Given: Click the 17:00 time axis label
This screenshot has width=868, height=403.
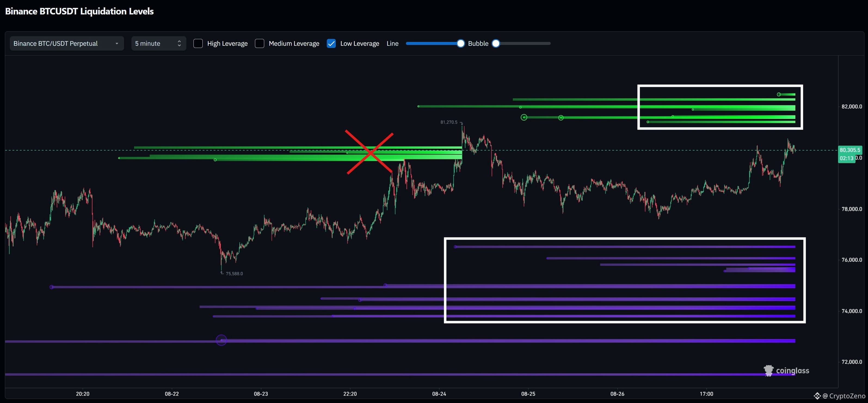Looking at the screenshot, I should (706, 394).
